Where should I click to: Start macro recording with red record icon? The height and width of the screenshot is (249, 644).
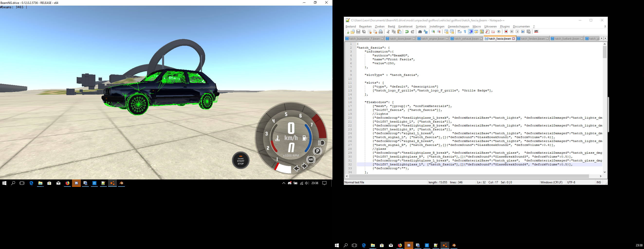tap(506, 31)
